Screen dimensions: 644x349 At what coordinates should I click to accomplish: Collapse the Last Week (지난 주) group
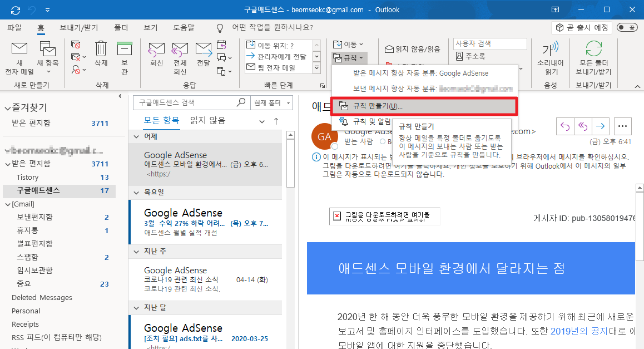pos(136,252)
